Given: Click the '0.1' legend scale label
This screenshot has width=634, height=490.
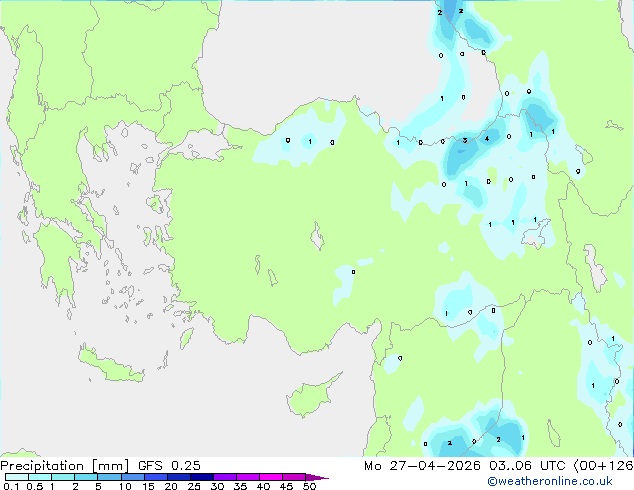Looking at the screenshot, I should coord(11,486).
